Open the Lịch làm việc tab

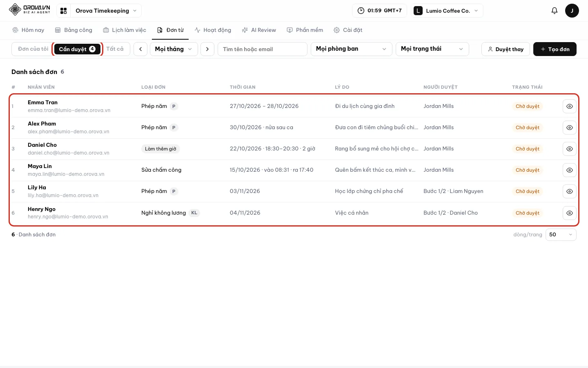tap(125, 30)
